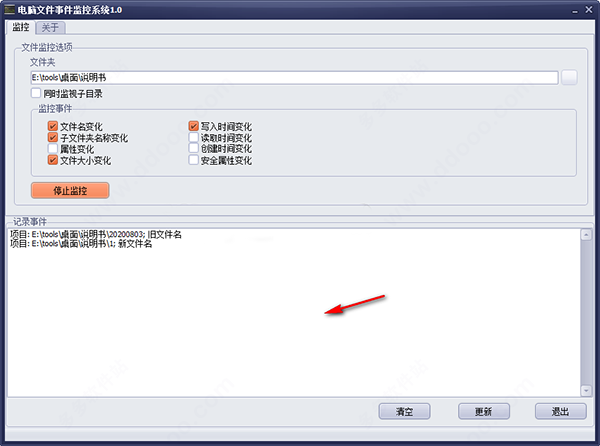Enable 安全属性变化 checkbox

coord(194,160)
